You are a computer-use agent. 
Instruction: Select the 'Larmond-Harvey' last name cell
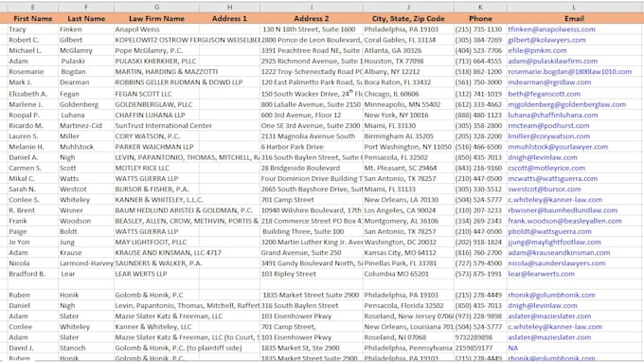86,263
